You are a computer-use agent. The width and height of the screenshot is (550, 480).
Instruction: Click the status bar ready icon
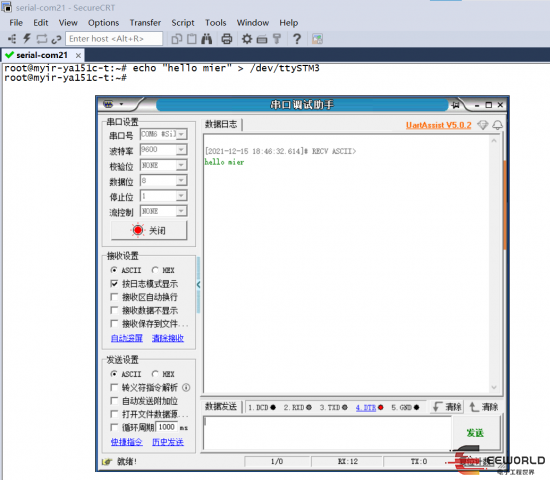tap(107, 462)
